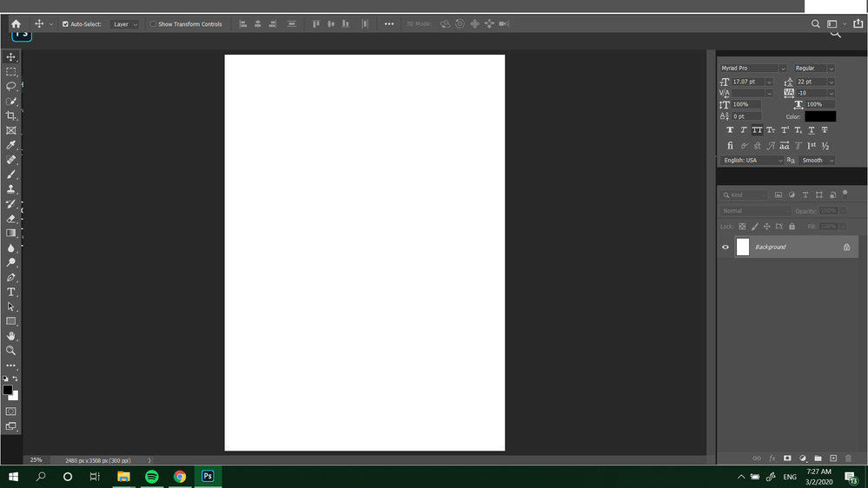The width and height of the screenshot is (868, 488).
Task: Open the 17.07 pt font size dropdown
Action: pyautogui.click(x=769, y=82)
